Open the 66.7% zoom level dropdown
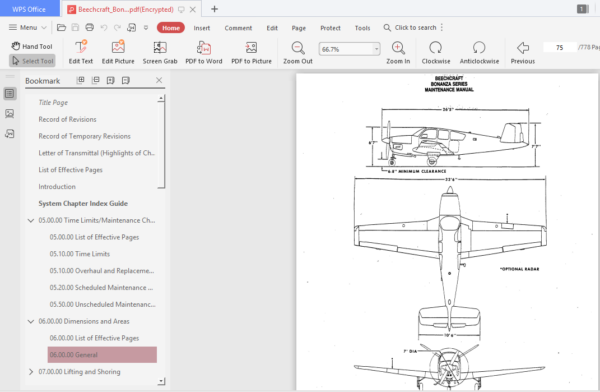This screenshot has width=600, height=392. pyautogui.click(x=377, y=49)
